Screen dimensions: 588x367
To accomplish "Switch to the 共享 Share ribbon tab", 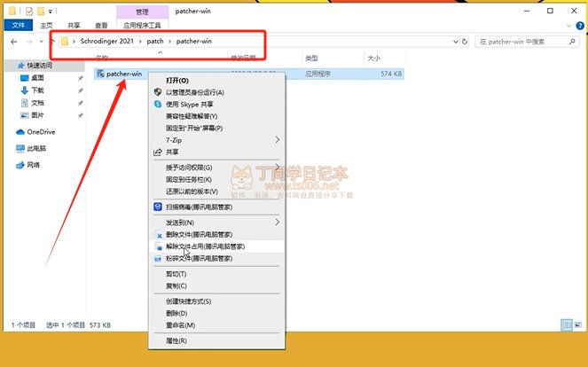I will [x=74, y=25].
